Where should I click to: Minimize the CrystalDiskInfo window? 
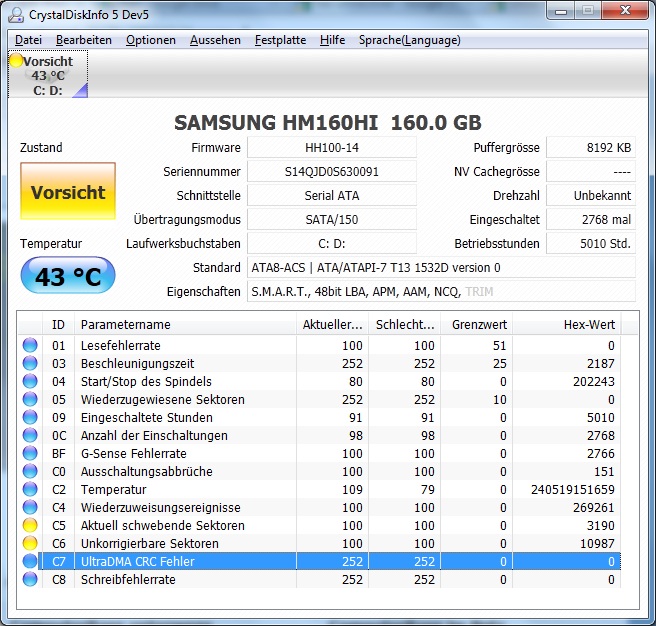pos(561,11)
